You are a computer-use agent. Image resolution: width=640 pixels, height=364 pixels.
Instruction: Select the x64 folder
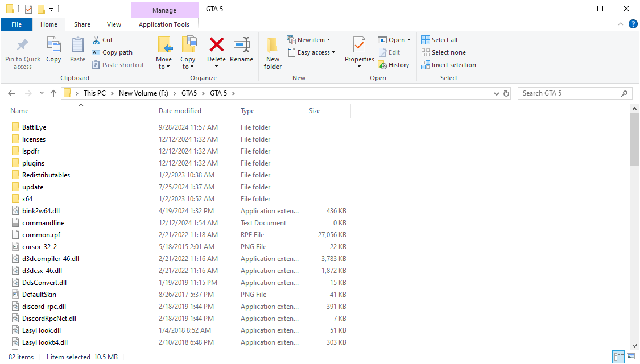(x=27, y=199)
